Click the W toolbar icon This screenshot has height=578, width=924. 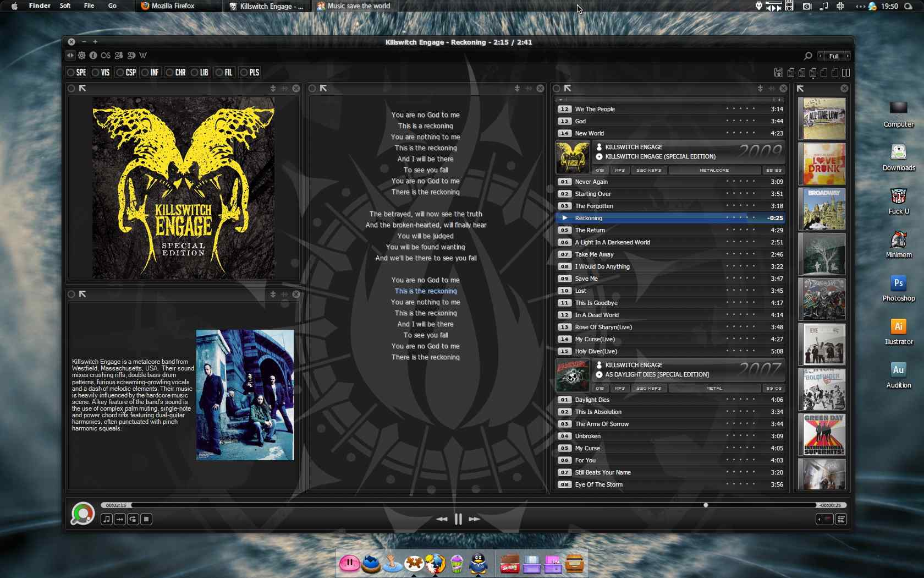(x=143, y=56)
